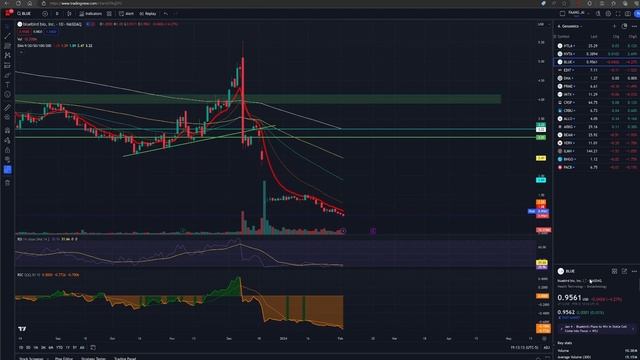Set chart range to YTD
This screenshot has width=640, height=360.
(60, 347)
